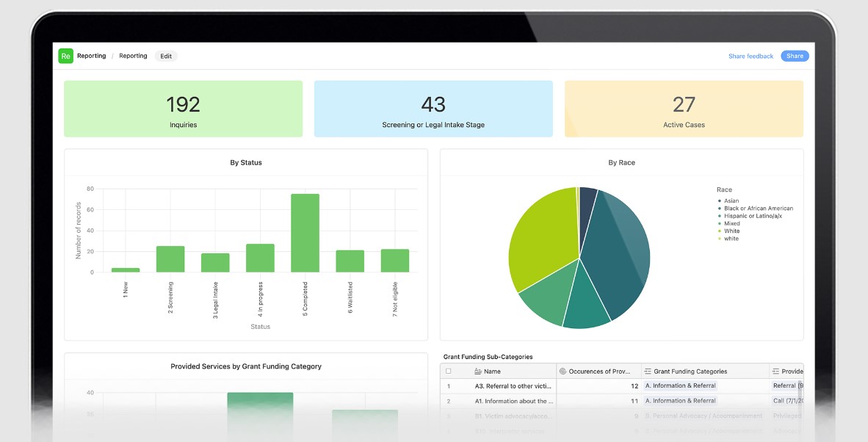Click the tall 5 Completed bar
The width and height of the screenshot is (868, 442).
305,233
